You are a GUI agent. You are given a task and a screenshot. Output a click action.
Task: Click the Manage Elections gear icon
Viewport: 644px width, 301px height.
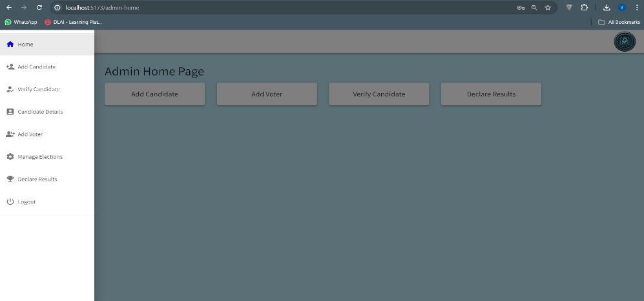(x=10, y=157)
